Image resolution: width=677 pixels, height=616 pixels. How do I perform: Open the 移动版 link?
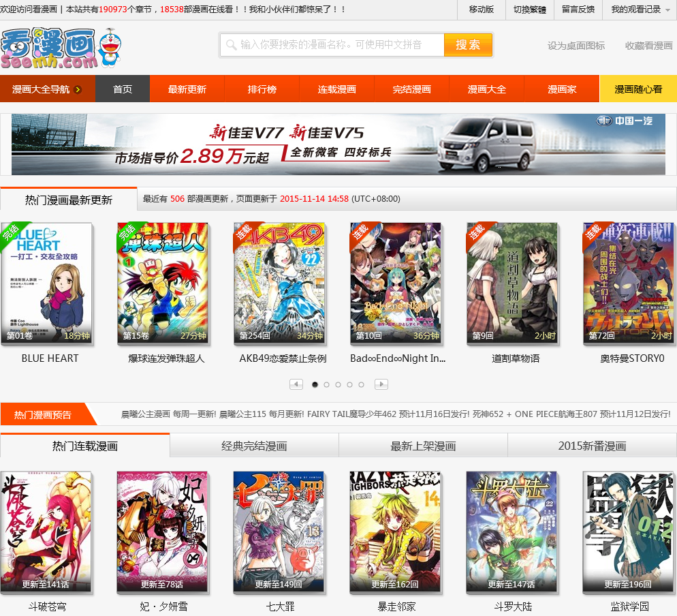click(x=482, y=10)
